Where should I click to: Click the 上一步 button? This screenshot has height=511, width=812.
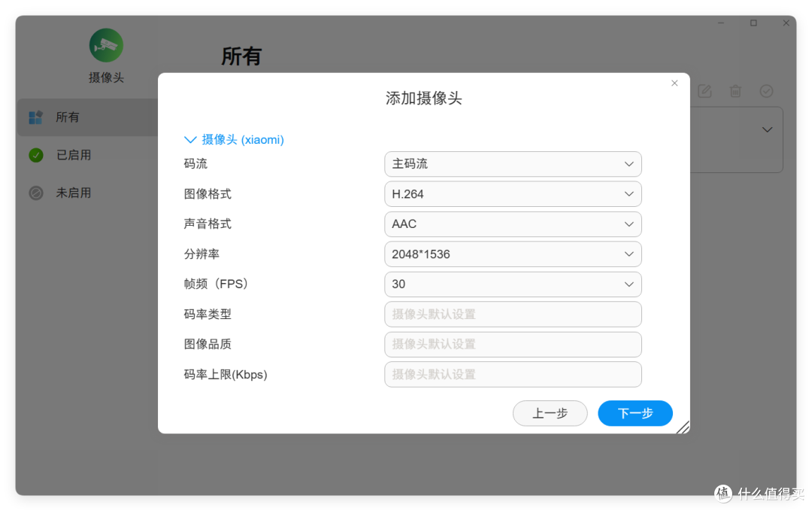(550, 414)
